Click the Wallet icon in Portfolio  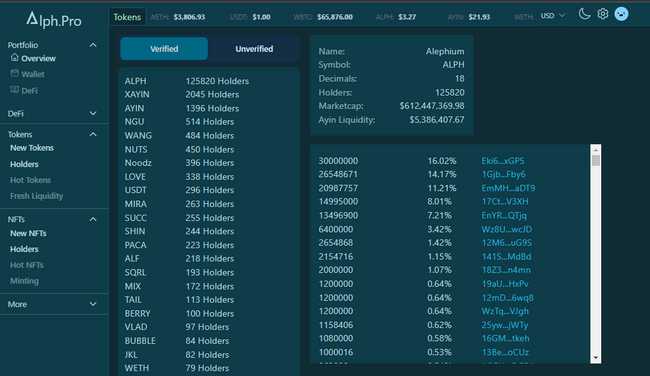coord(15,74)
